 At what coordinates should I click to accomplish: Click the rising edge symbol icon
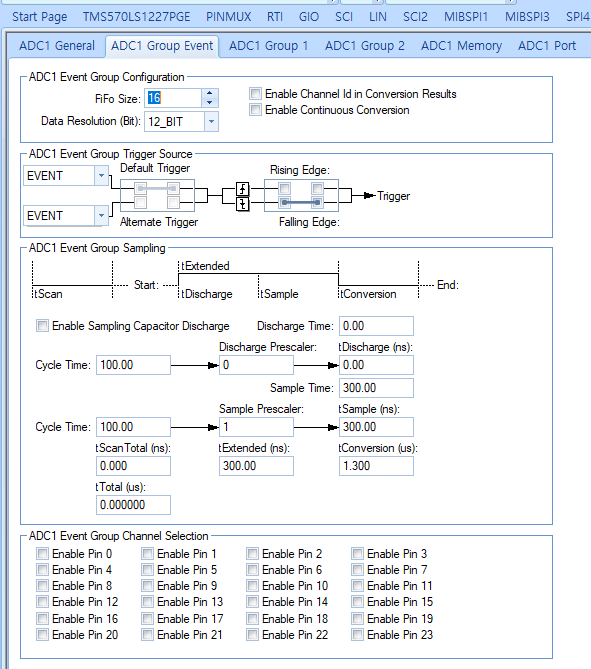pyautogui.click(x=242, y=189)
